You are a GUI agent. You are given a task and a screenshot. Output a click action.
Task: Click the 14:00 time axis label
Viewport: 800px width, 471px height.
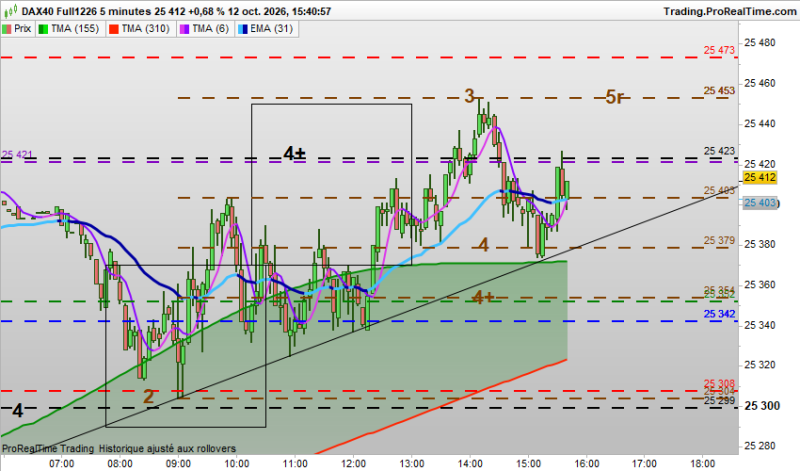470,464
